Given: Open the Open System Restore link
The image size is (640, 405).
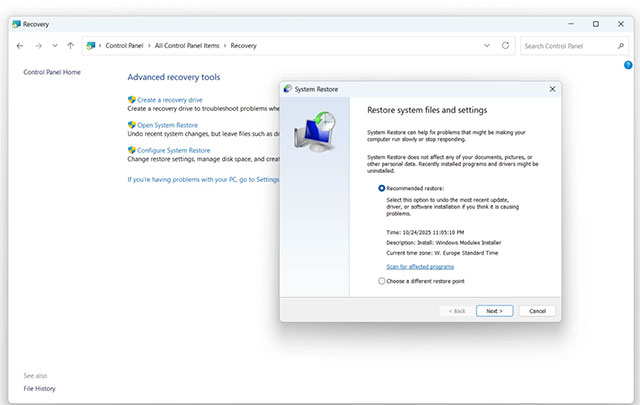Looking at the screenshot, I should [x=167, y=125].
